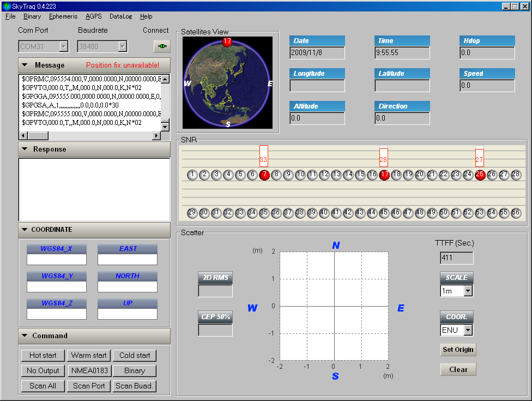Click the green Connect plug icon
Screen dimensions: 532x401
(x=162, y=46)
